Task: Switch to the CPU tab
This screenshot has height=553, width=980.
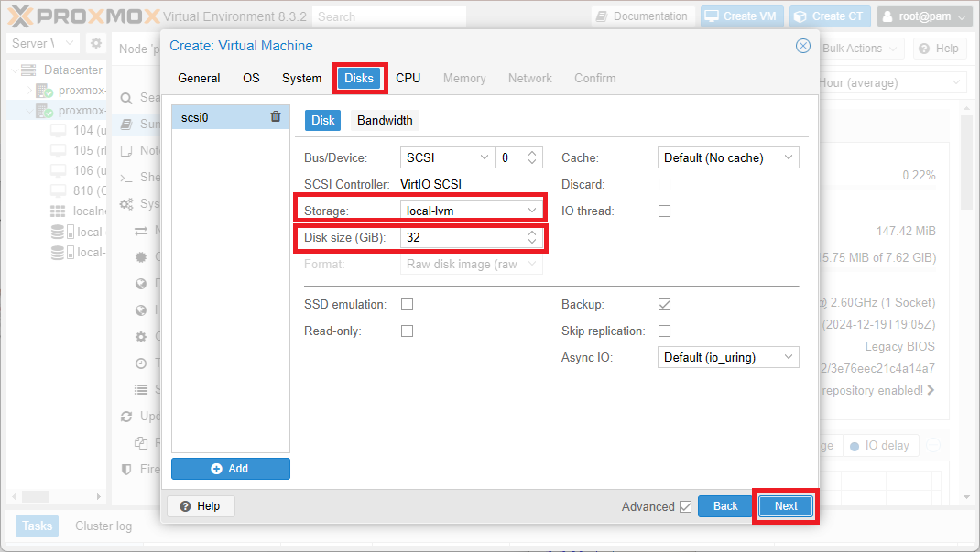Action: click(408, 78)
